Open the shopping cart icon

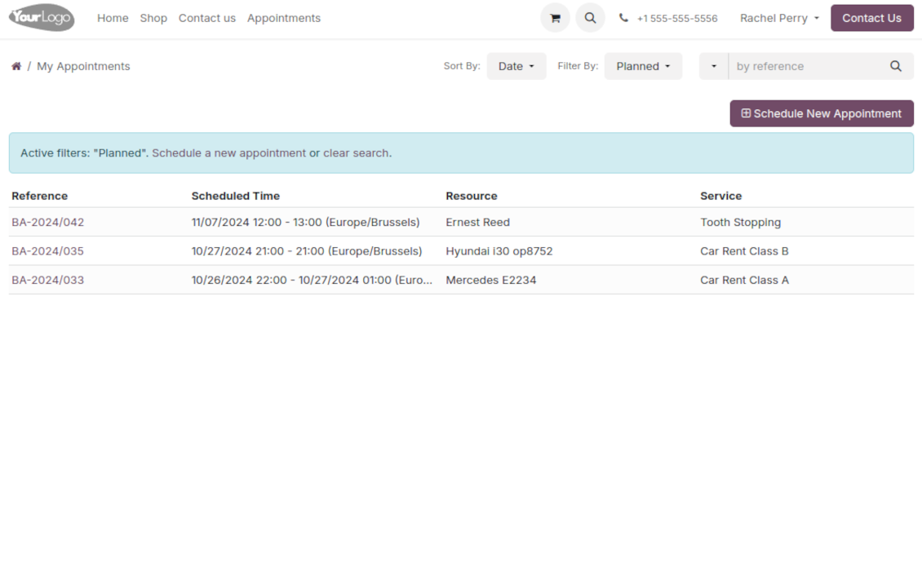pos(555,18)
